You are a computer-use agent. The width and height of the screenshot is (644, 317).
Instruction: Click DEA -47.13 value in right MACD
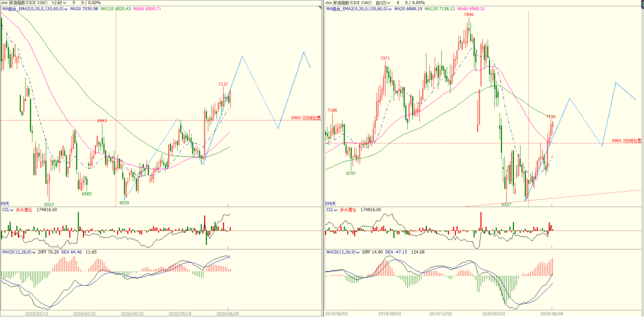pos(398,251)
